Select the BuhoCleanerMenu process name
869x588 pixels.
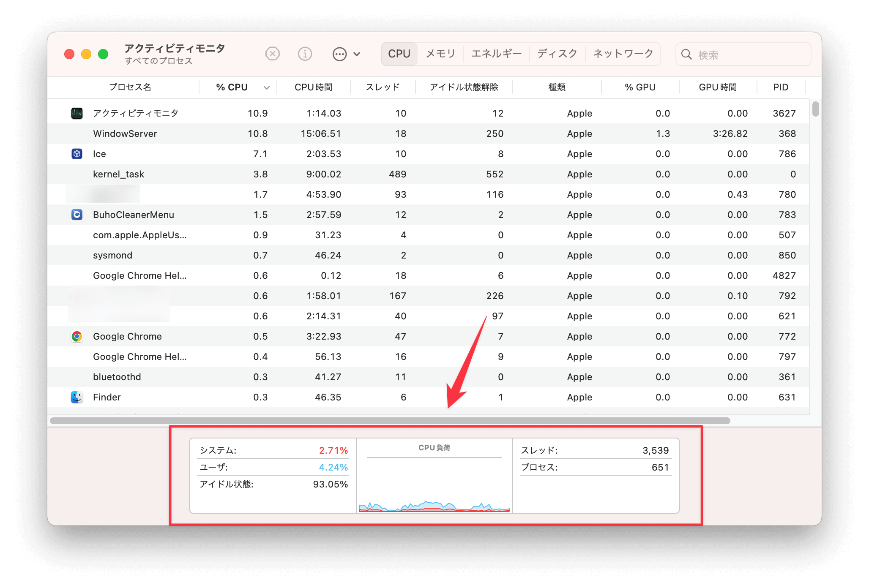tap(134, 215)
